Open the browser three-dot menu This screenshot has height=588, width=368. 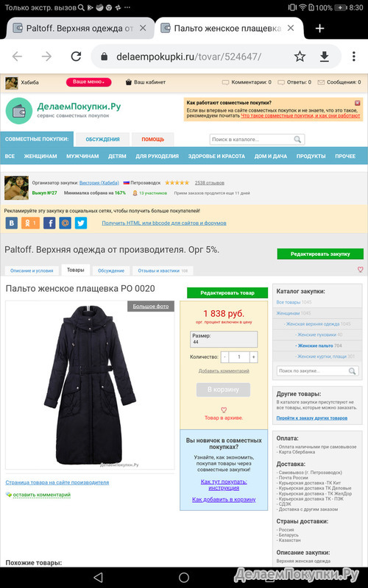click(x=354, y=57)
